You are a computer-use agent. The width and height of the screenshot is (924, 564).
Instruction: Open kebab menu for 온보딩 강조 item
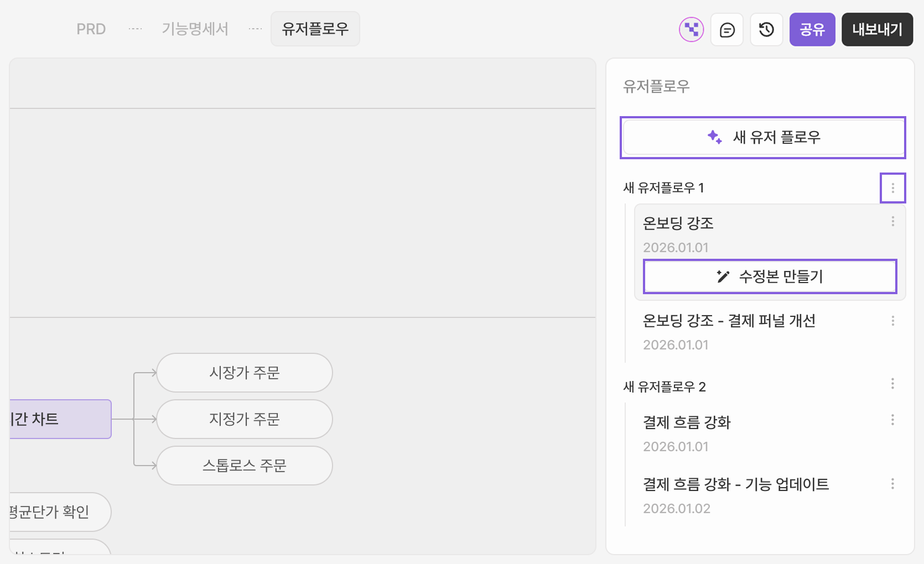click(x=892, y=221)
